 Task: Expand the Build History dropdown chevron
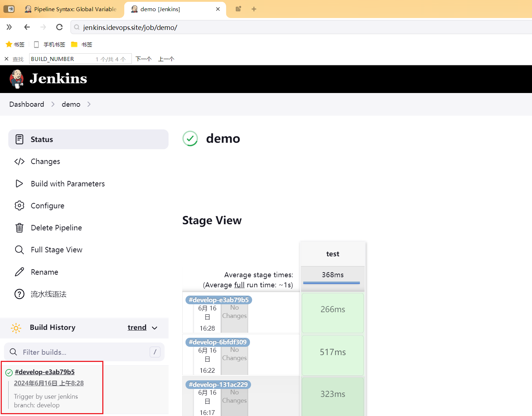pos(155,328)
